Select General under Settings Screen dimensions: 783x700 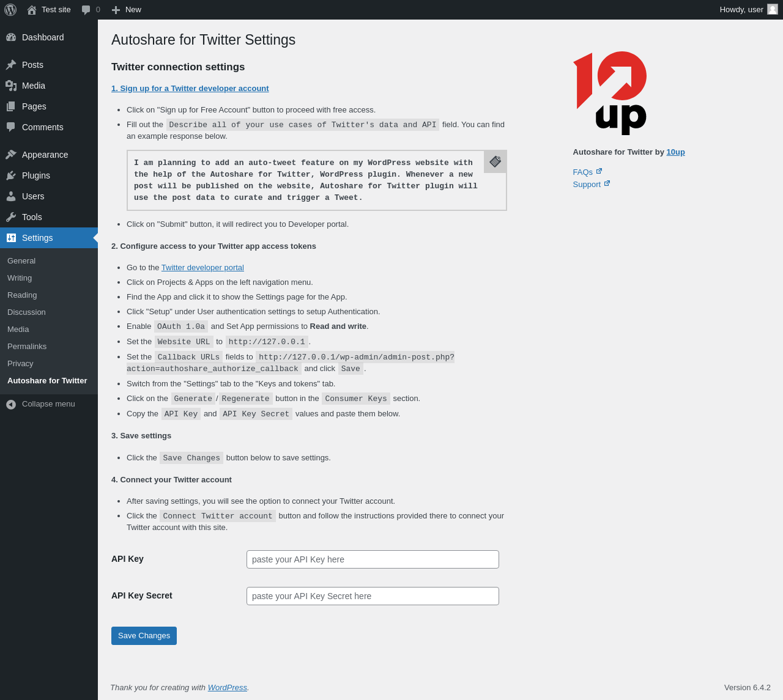click(21, 261)
